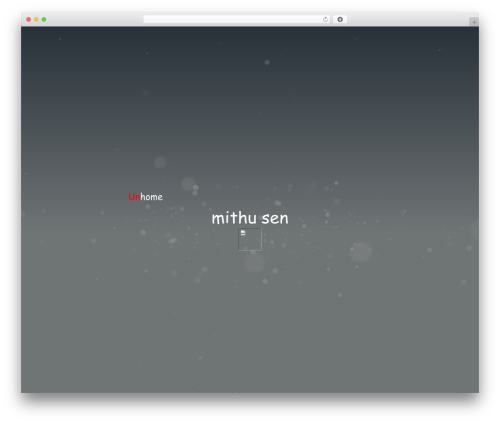Image resolution: width=500 pixels, height=423 pixels.
Task: Click the mithu sen title text
Action: (250, 218)
